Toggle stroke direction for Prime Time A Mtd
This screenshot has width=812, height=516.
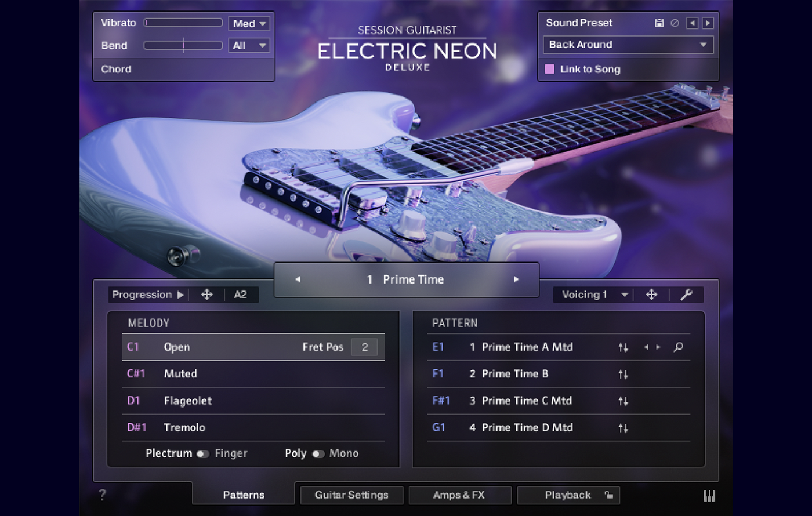[623, 347]
